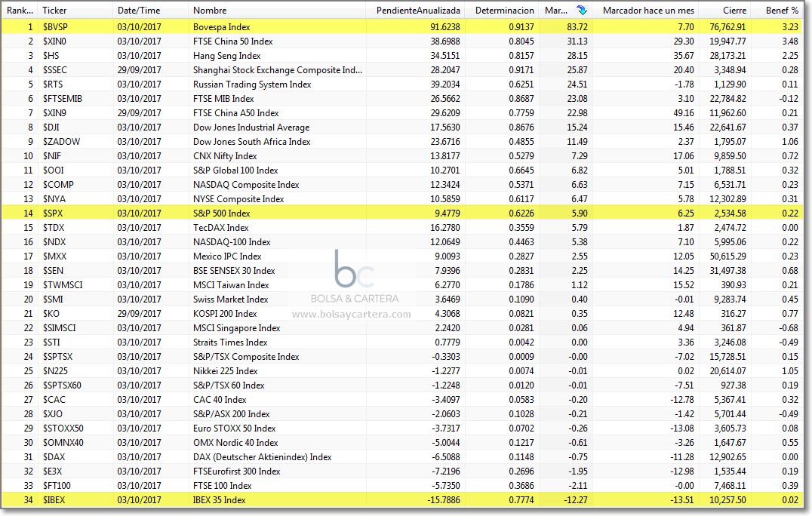This screenshot has height=516, width=812.
Task: Select the highlighted 'S&P 500 Index' name
Action: pos(222,213)
